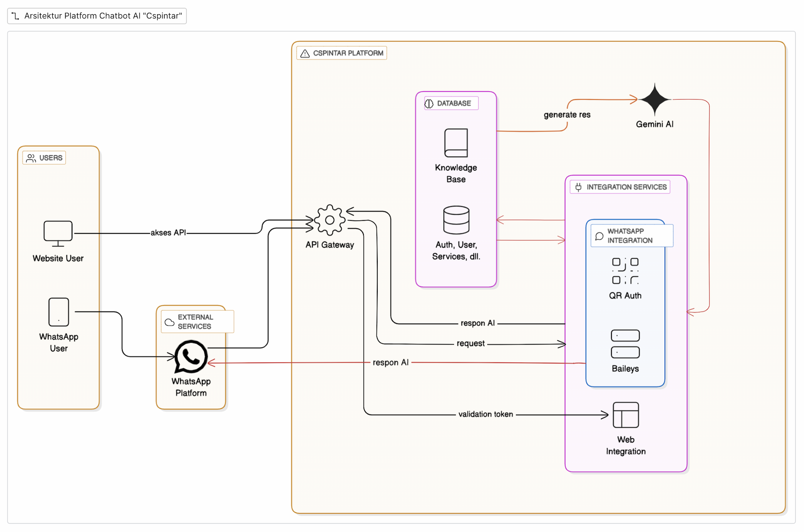Click the QR Auth code icon
This screenshot has height=532, width=804.
pos(625,271)
